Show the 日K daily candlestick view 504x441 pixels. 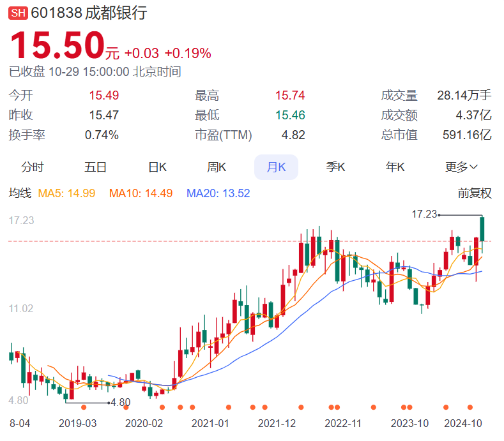157,167
